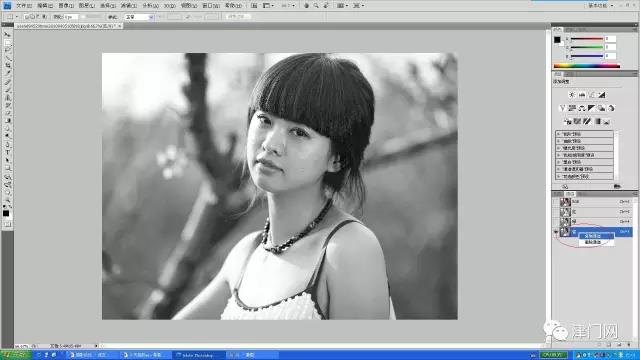Choose 删除通道 from context menu
Screen dimensions: 640x360
(596, 242)
